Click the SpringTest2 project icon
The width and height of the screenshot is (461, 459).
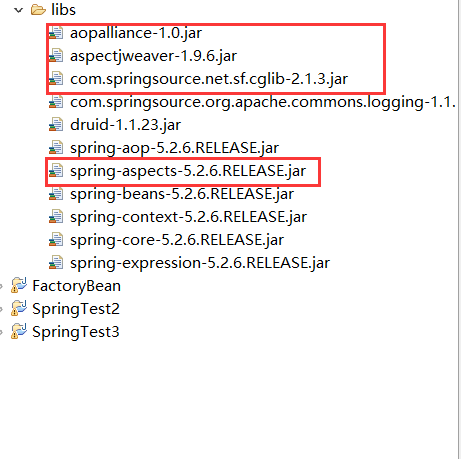click(19, 309)
